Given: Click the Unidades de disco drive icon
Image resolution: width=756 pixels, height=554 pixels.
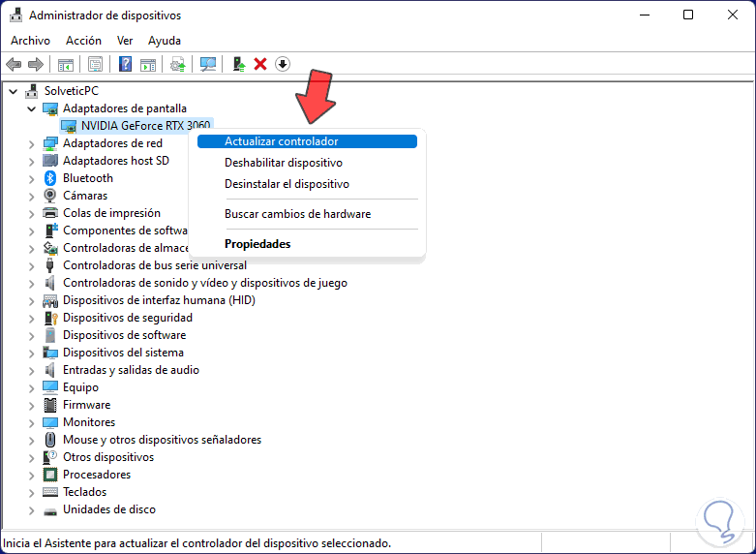Looking at the screenshot, I should pos(50,510).
